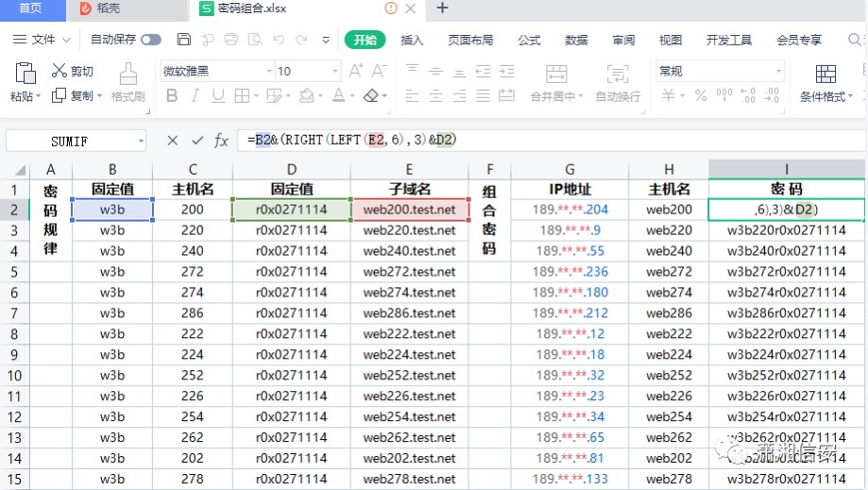
Task: Open the Member Exclusive ribbon tab
Action: [799, 40]
